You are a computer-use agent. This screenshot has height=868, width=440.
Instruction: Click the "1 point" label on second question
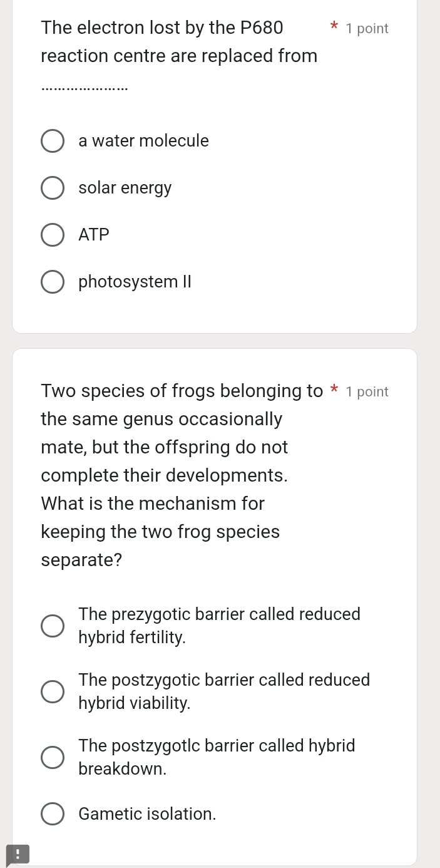[x=367, y=391]
